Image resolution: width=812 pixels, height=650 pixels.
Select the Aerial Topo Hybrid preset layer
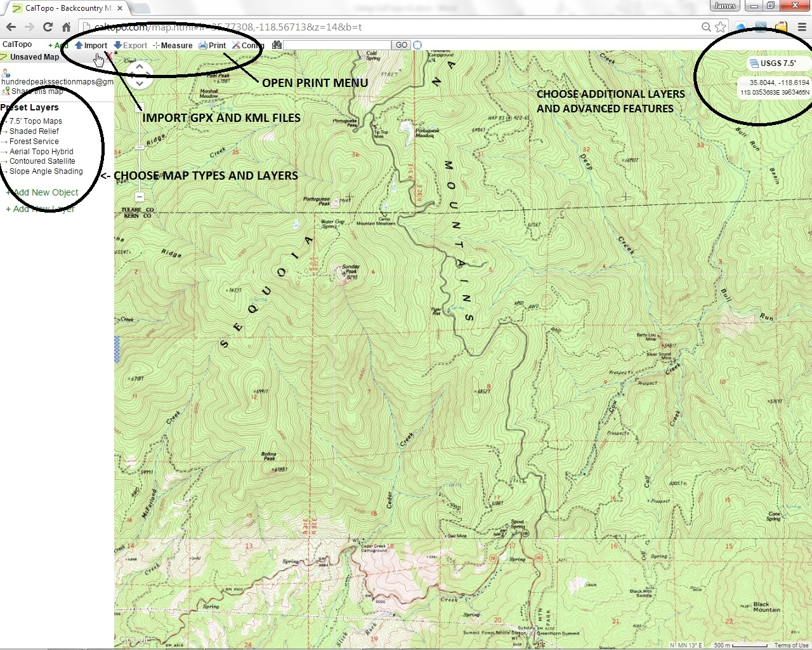tap(41, 152)
